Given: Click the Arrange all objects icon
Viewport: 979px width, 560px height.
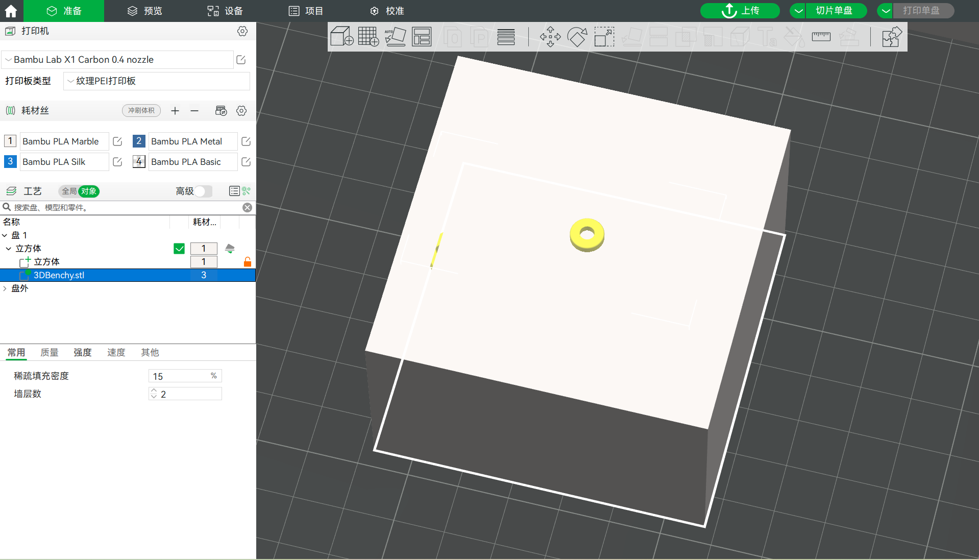Looking at the screenshot, I should point(422,37).
